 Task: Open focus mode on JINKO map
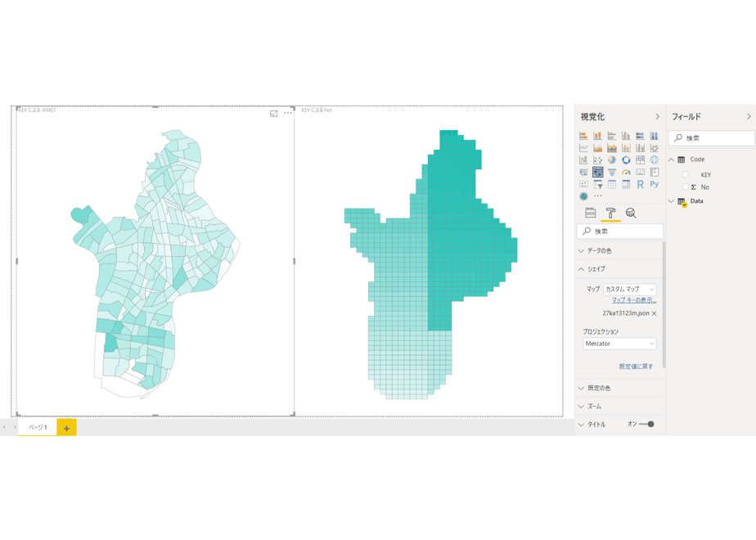point(273,113)
